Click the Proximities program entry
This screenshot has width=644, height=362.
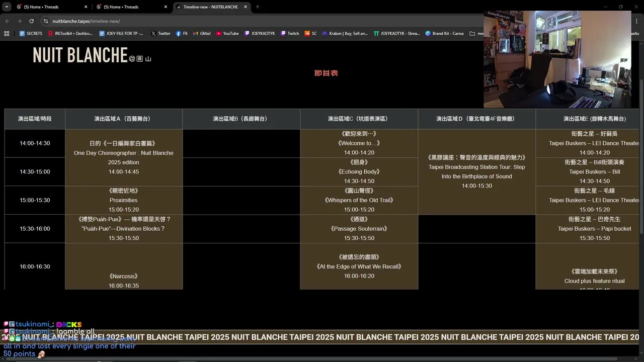coord(124,200)
